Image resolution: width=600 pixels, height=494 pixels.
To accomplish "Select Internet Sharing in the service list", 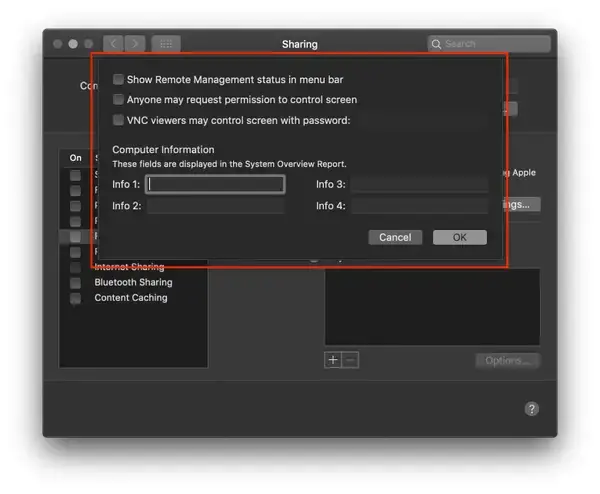I will [129, 267].
